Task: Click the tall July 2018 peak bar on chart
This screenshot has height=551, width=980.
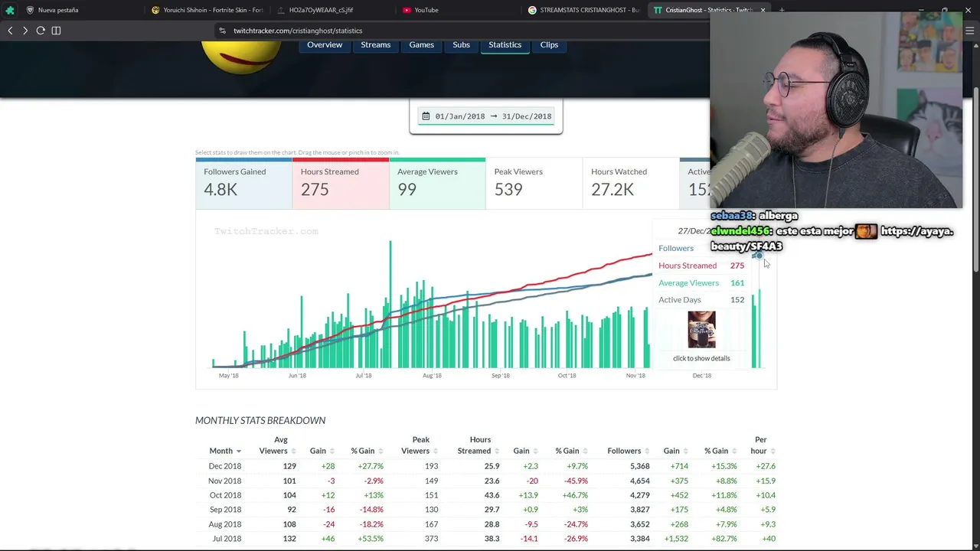Action: pyautogui.click(x=390, y=305)
